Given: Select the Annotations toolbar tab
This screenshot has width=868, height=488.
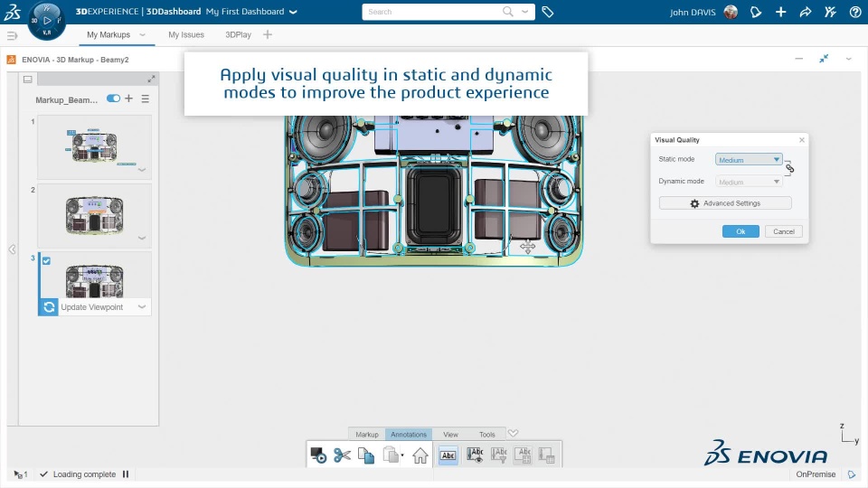Looking at the screenshot, I should coord(409,435).
